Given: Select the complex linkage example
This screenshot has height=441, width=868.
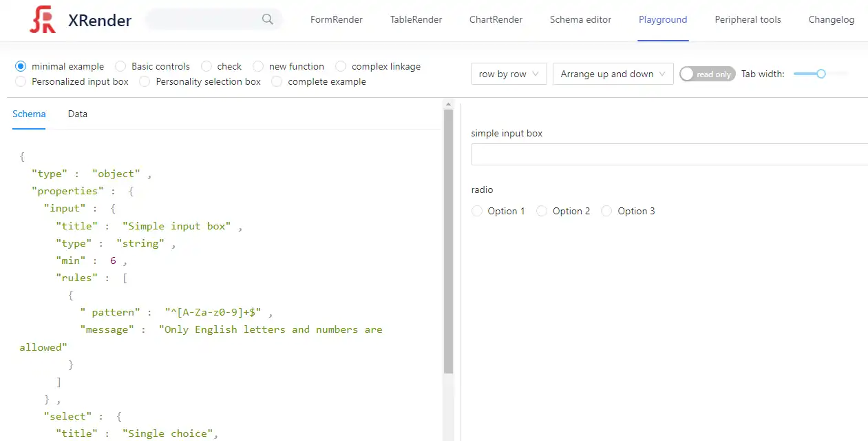Looking at the screenshot, I should click(x=341, y=66).
